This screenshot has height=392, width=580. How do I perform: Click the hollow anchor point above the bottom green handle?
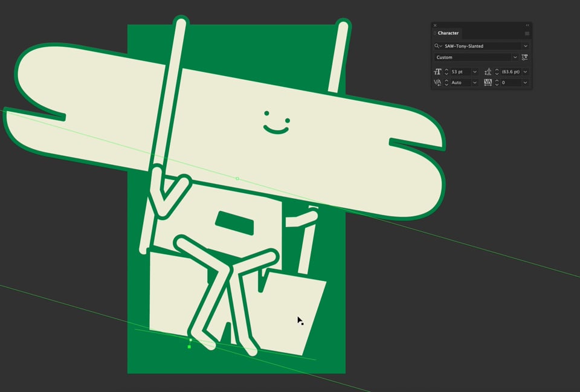(x=190, y=340)
